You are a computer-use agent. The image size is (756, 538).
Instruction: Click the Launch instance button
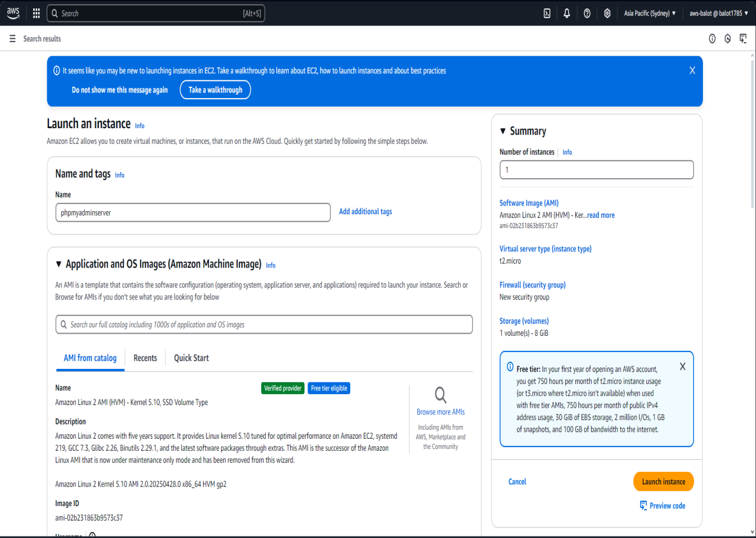(x=664, y=482)
